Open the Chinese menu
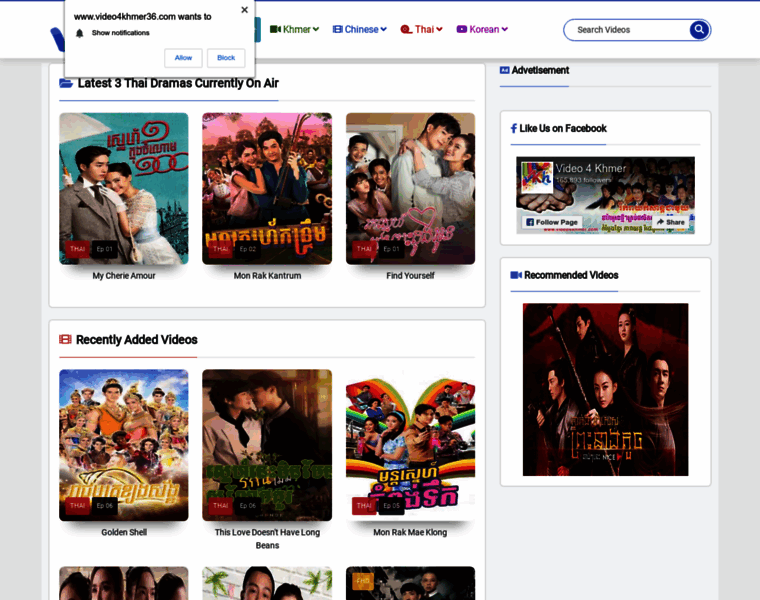 (x=360, y=30)
